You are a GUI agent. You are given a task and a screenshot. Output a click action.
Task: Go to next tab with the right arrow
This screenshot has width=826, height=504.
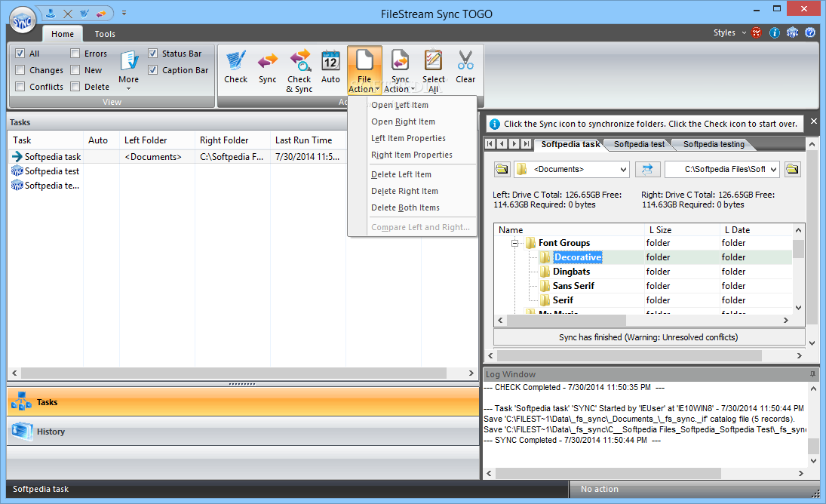[514, 143]
